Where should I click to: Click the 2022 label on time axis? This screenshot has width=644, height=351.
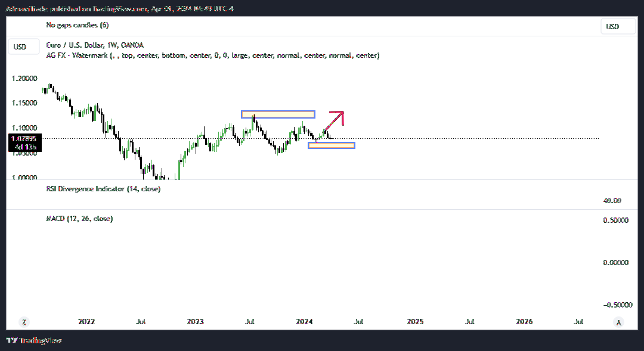(86, 322)
